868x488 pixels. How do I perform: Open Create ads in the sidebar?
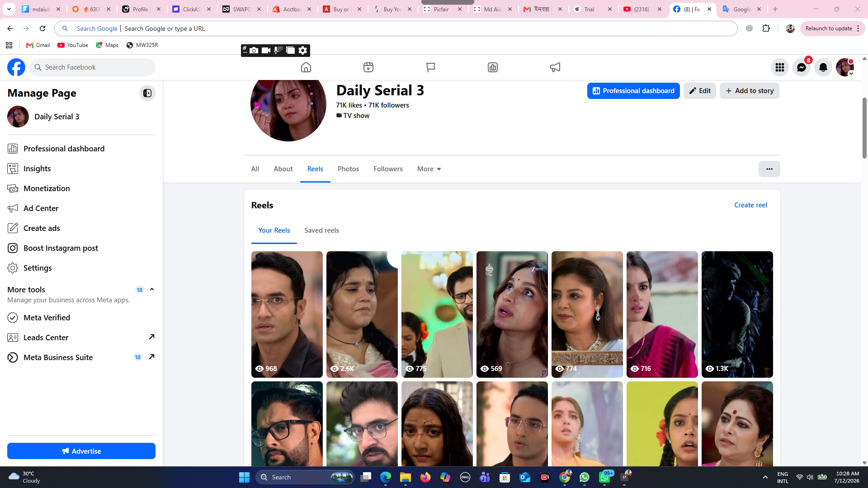point(81,228)
